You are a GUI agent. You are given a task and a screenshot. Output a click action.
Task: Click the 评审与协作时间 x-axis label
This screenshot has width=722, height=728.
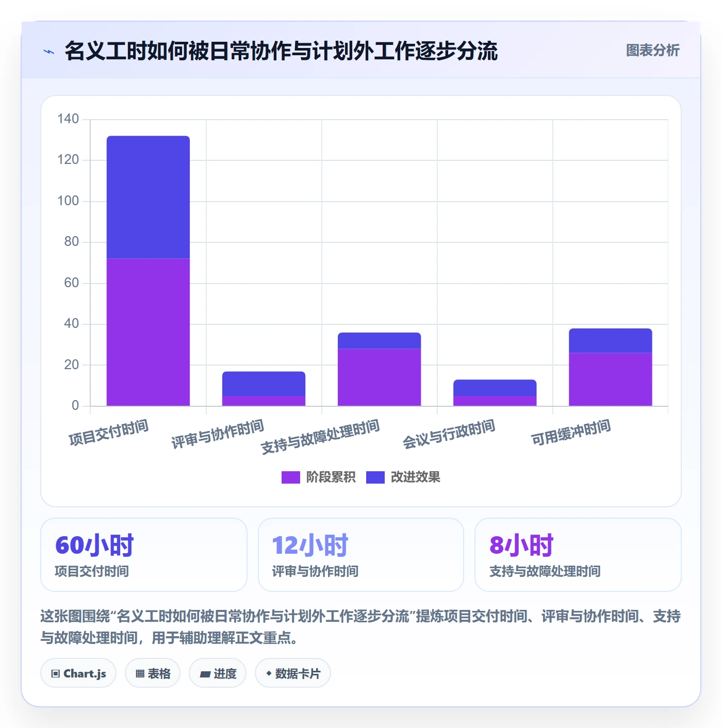pyautogui.click(x=218, y=434)
